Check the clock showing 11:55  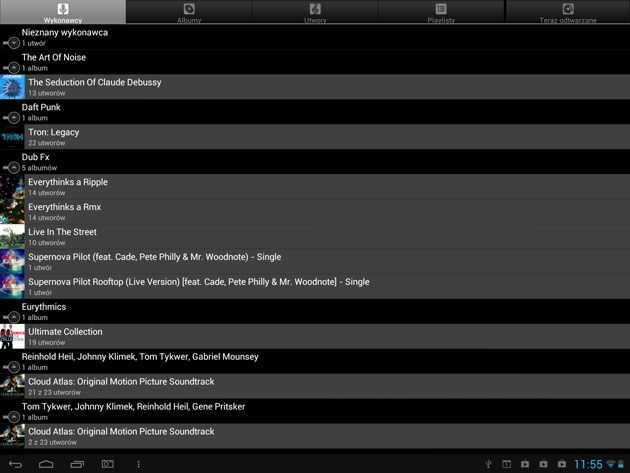pyautogui.click(x=588, y=465)
